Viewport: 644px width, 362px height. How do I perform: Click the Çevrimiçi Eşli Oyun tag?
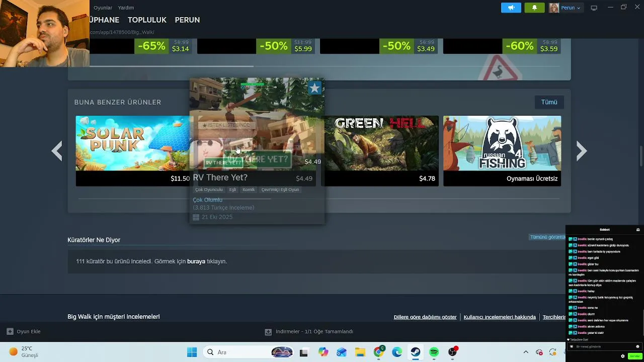pos(280,190)
